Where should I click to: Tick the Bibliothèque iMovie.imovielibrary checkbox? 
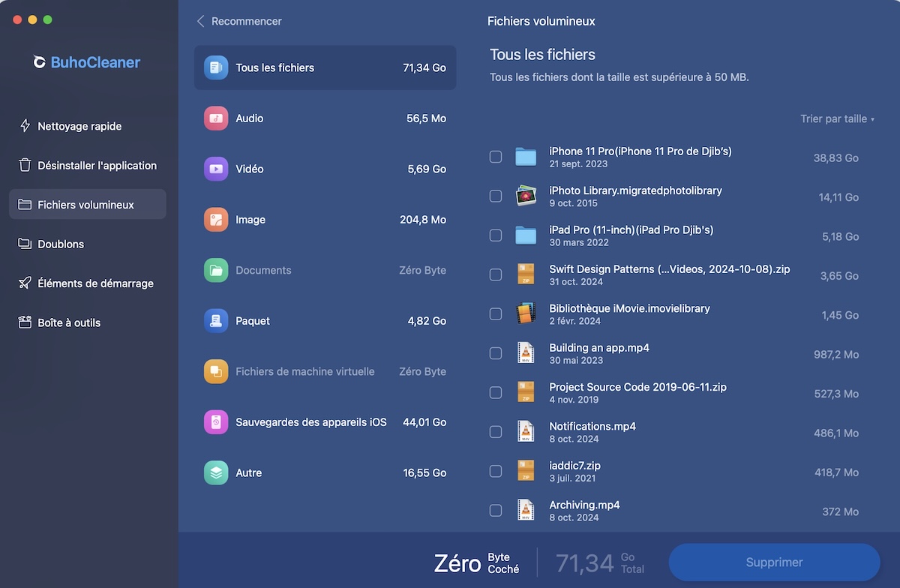tap(496, 313)
